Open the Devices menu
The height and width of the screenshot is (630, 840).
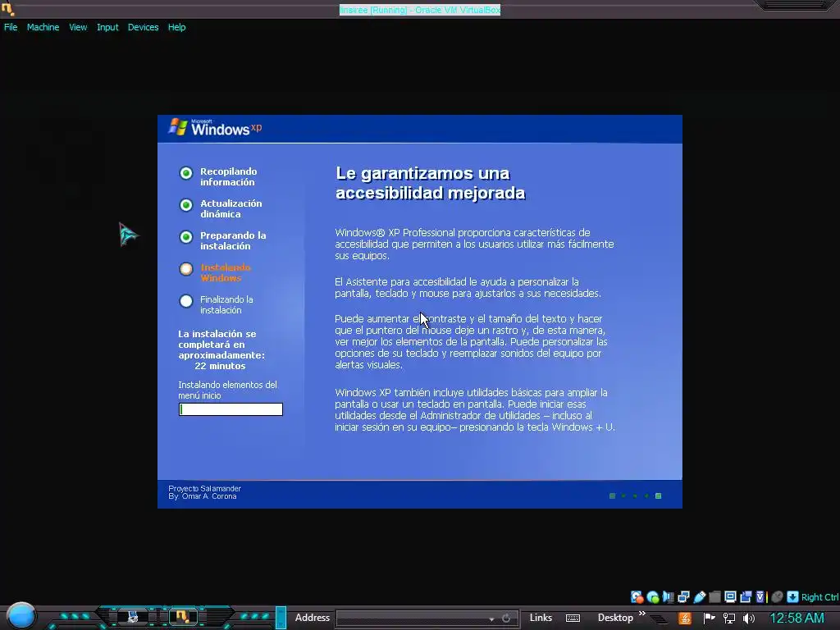pos(143,27)
